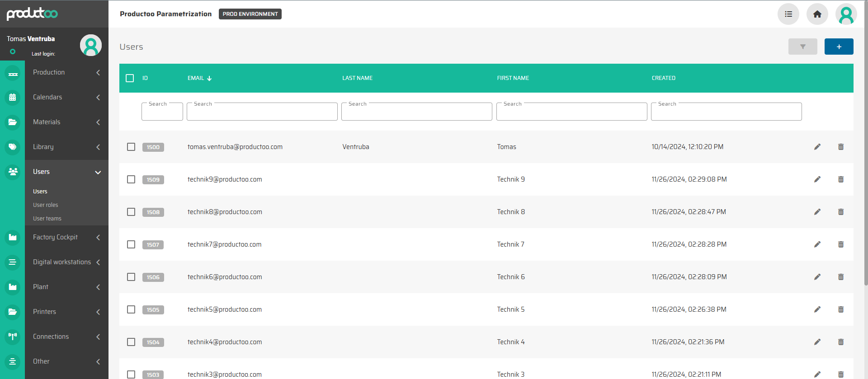The image size is (868, 379).
Task: Click the Last Name search field
Action: [416, 112]
